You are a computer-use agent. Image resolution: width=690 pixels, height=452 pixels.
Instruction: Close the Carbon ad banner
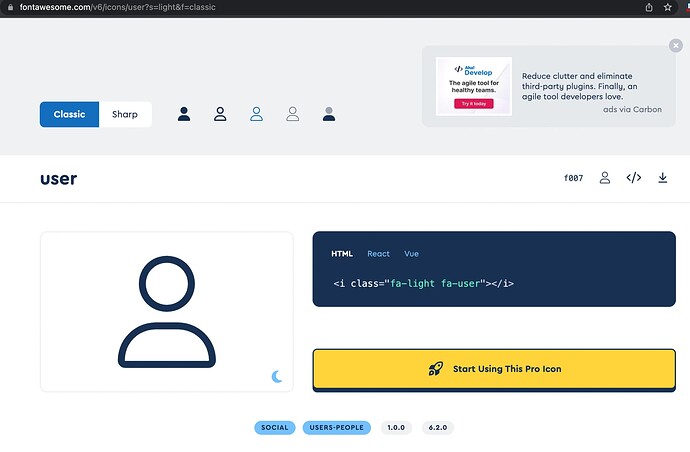(676, 45)
